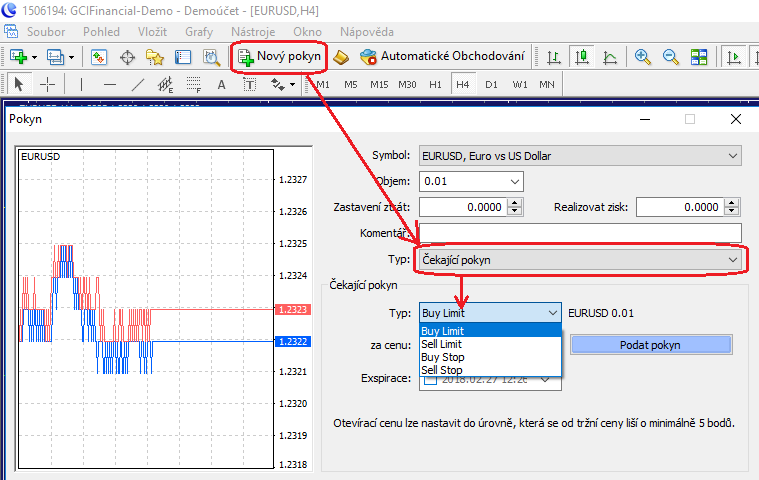Open the Profiles toolbar icon
The width and height of the screenshot is (759, 480).
(x=55, y=57)
